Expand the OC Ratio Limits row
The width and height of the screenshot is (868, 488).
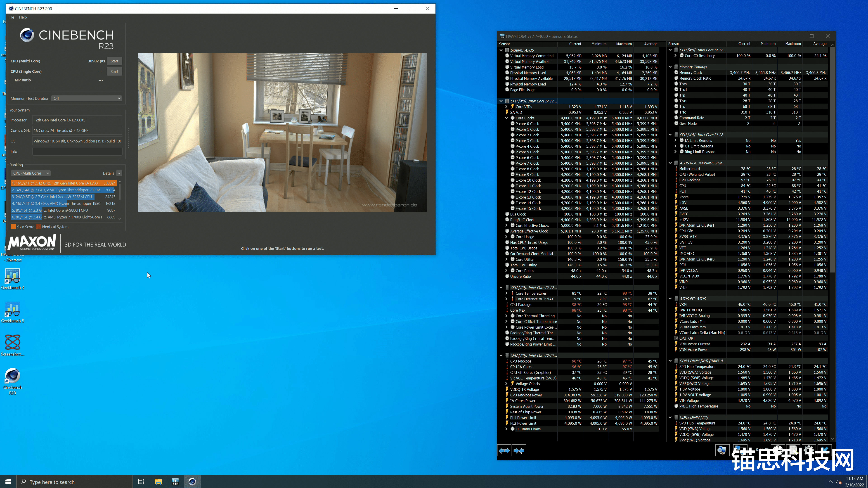506,429
